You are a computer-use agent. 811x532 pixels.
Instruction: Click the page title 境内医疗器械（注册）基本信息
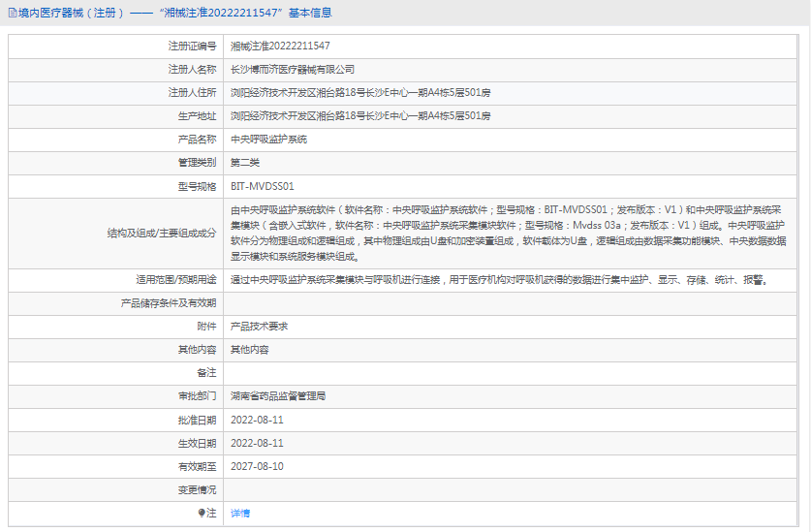click(x=174, y=13)
